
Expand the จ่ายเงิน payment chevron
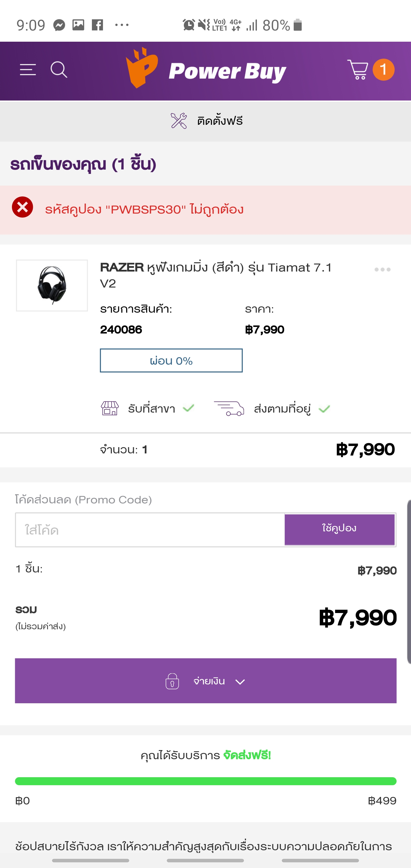(x=240, y=682)
